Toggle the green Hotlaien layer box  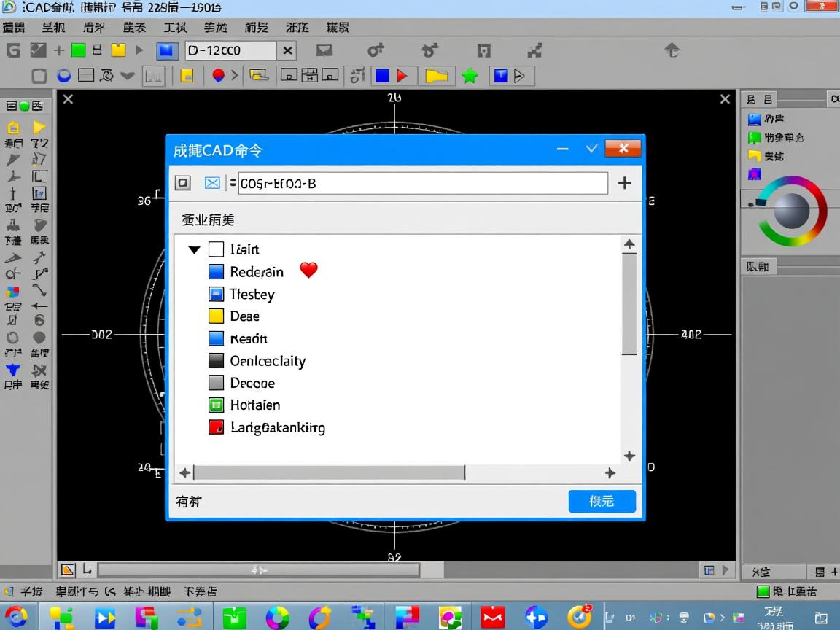[x=216, y=405]
